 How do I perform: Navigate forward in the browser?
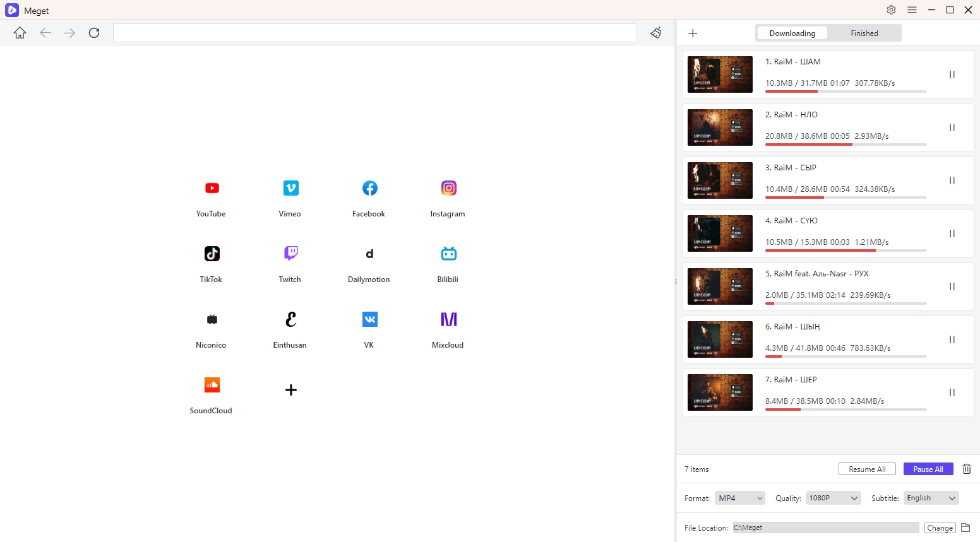pos(69,33)
